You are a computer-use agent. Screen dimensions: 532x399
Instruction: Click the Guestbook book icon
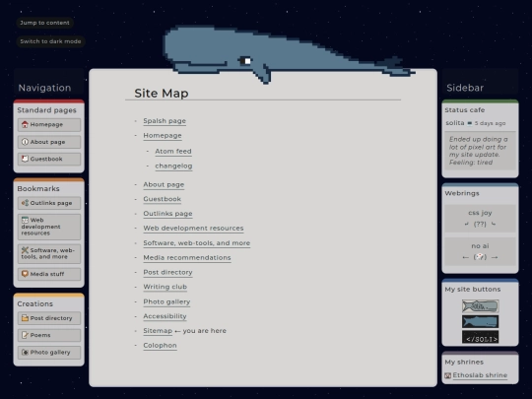click(x=25, y=159)
